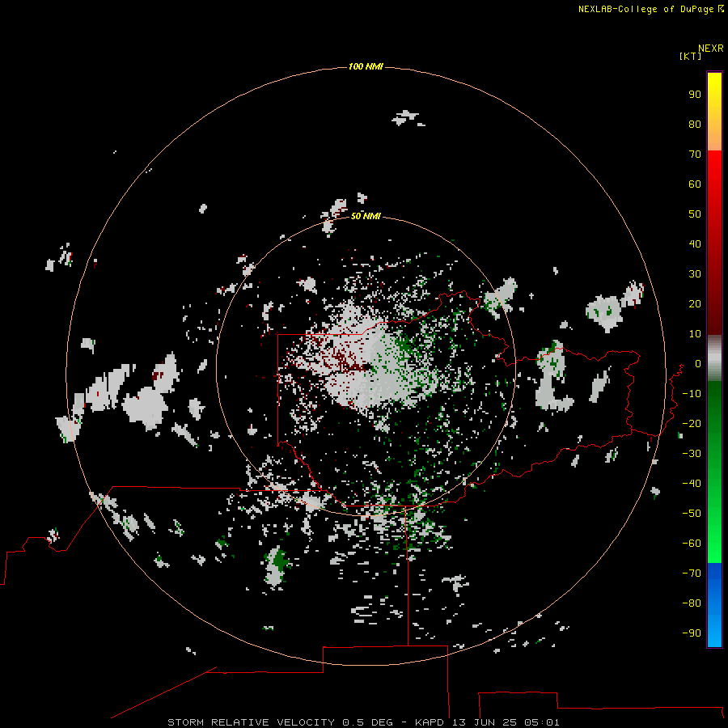Click the 40 knot scale label
This screenshot has height=728, width=728.
coord(695,243)
